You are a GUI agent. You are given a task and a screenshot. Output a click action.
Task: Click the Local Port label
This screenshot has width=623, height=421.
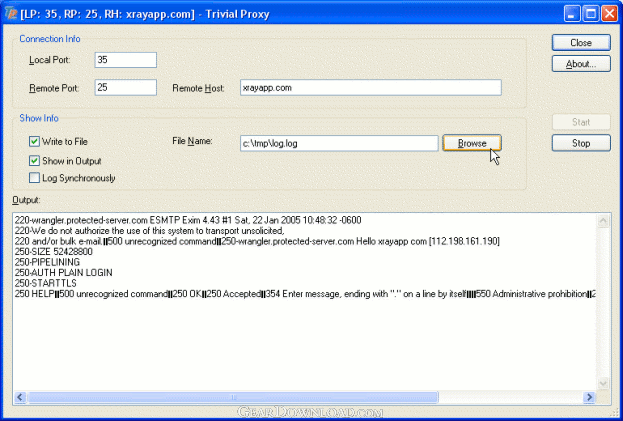coord(50,60)
